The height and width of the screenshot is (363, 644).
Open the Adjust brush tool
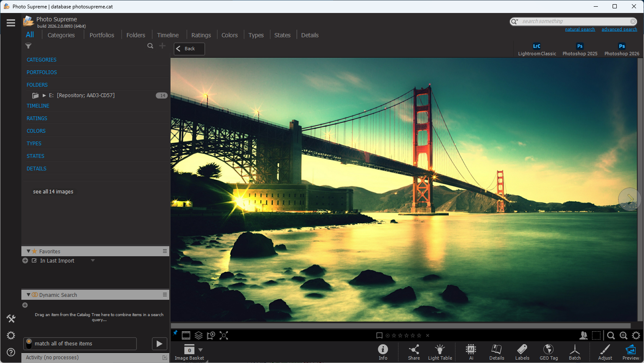point(605,352)
